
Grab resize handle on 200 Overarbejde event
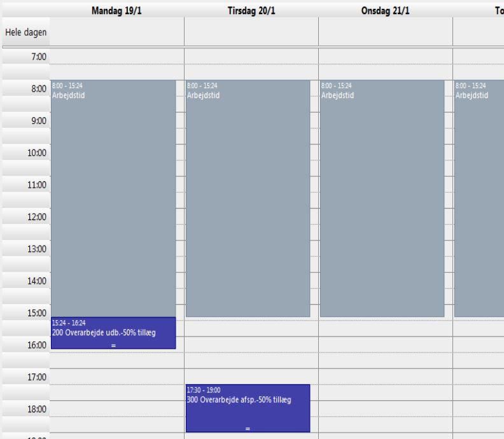[113, 345]
